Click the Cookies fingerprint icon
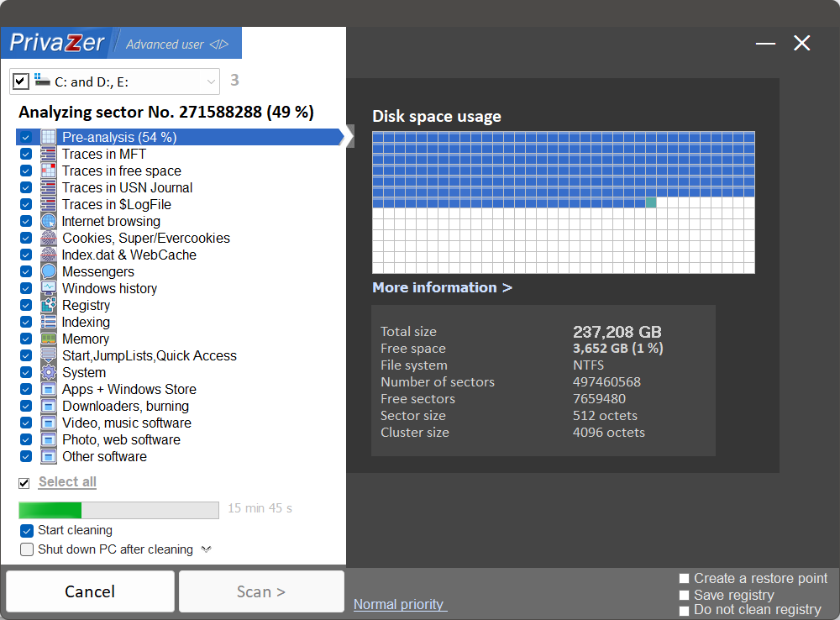 (x=48, y=238)
